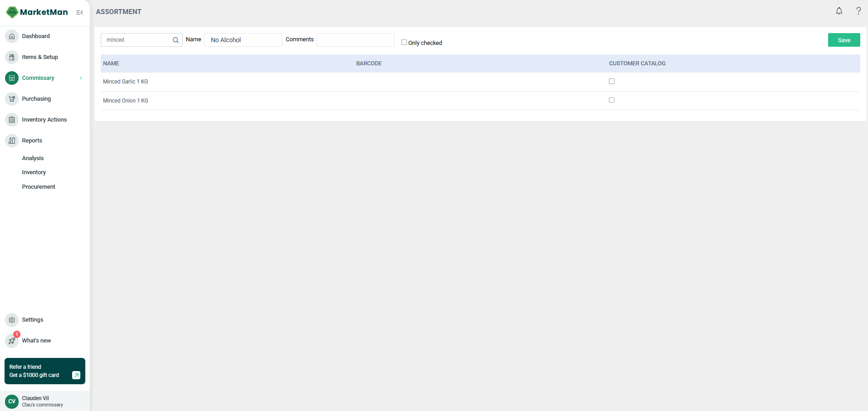This screenshot has width=868, height=411.
Task: Switch to the Analysis report view
Action: pyautogui.click(x=32, y=158)
